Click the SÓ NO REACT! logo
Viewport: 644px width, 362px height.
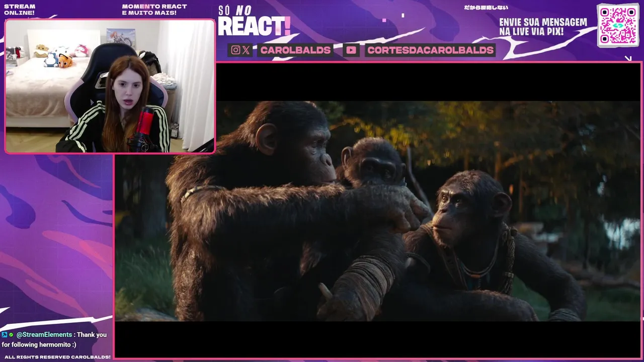[x=254, y=22]
